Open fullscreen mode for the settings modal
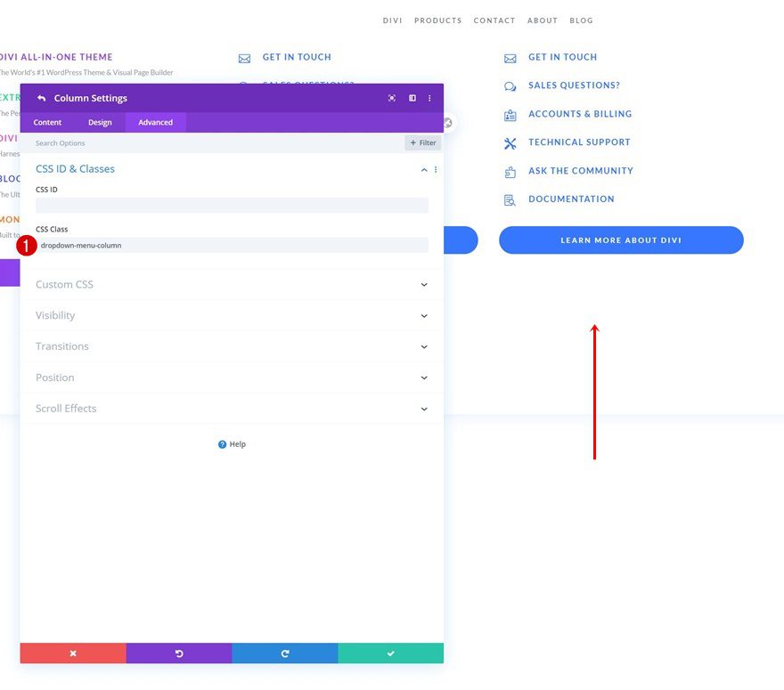This screenshot has width=784, height=690. (392, 98)
